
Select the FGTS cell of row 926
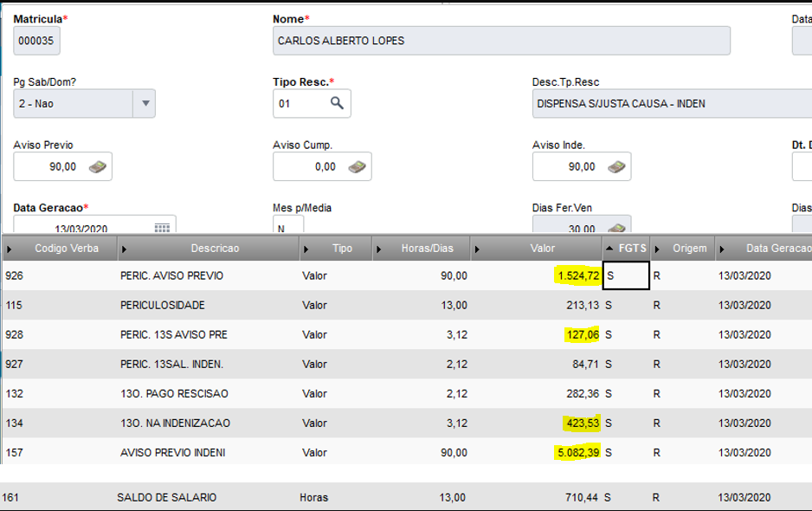coord(626,275)
